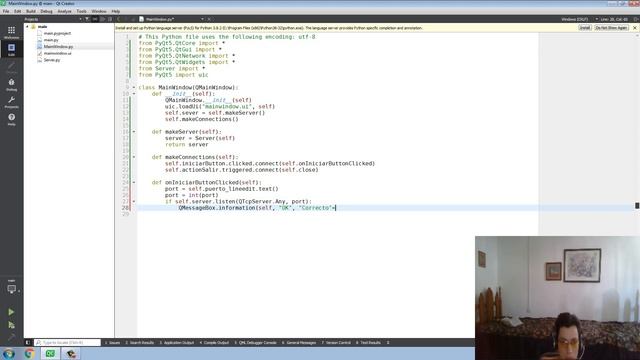The image size is (640, 360).
Task: Open the Test Results pane
Action: (x=368, y=342)
